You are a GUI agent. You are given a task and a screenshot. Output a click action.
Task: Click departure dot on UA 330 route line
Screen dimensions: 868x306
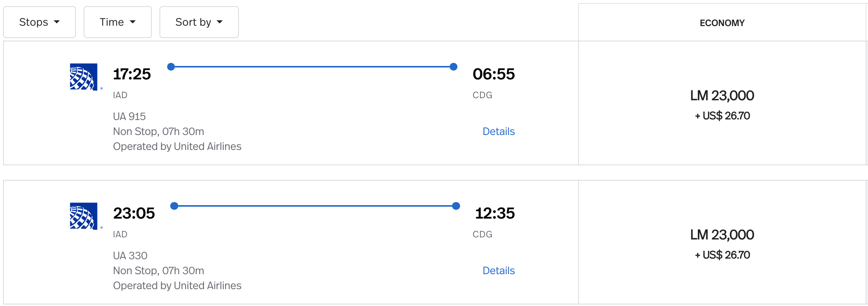174,206
